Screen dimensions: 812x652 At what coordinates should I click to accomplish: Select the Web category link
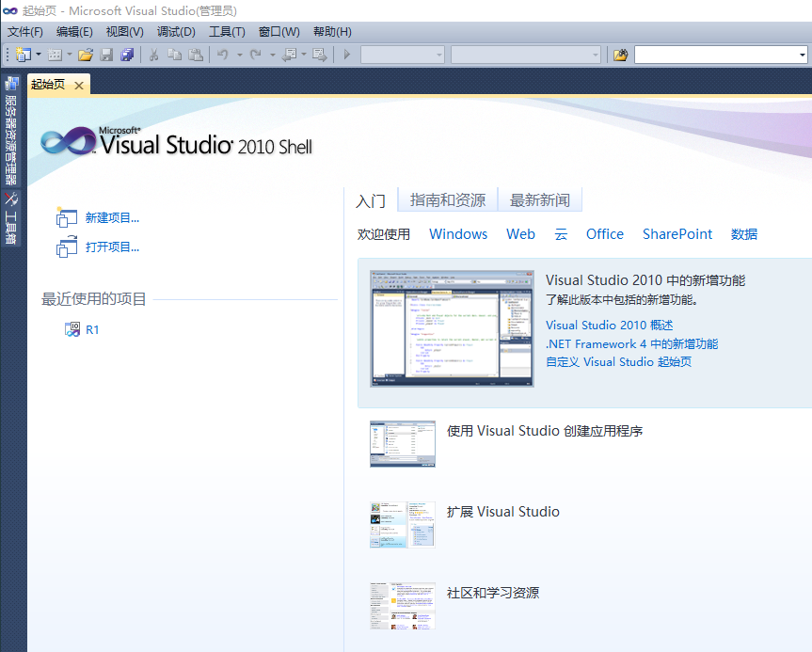pyautogui.click(x=520, y=234)
